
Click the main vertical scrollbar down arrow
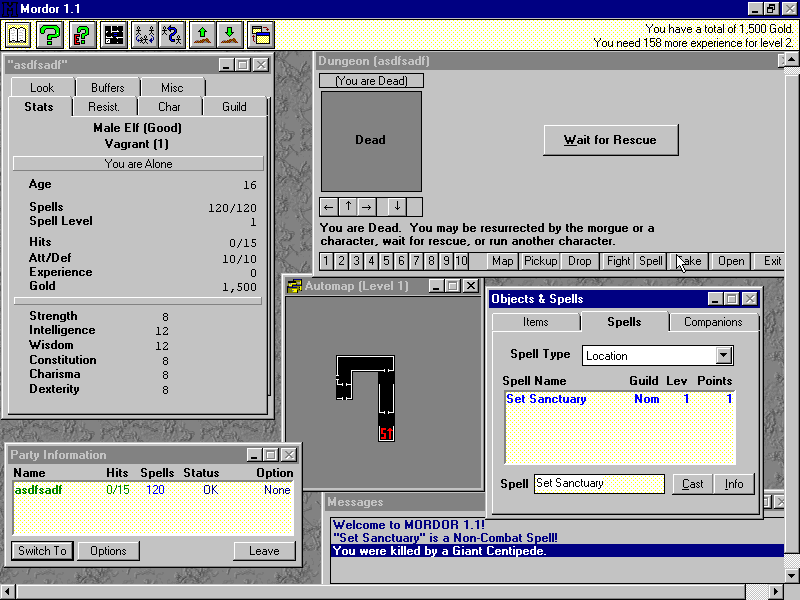coord(792,576)
